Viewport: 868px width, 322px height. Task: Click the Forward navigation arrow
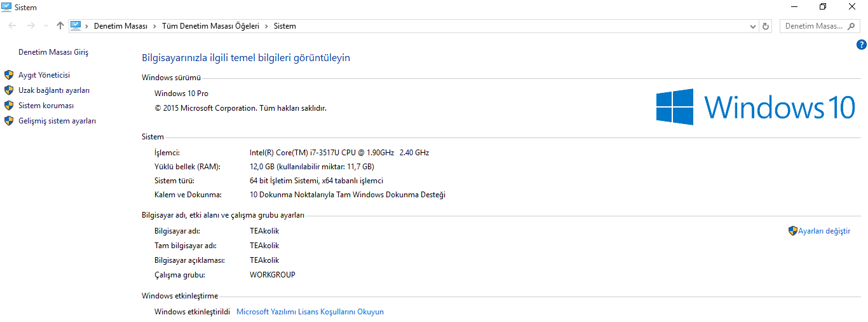[31, 26]
